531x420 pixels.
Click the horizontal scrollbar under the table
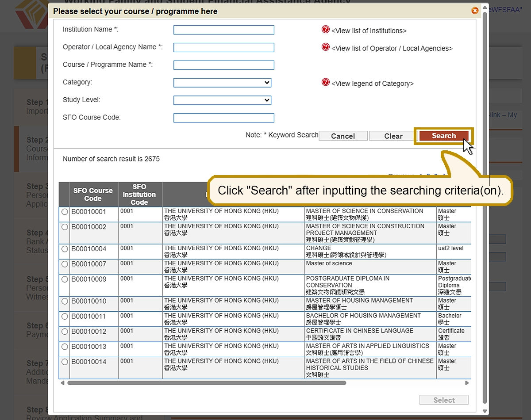pyautogui.click(x=207, y=383)
